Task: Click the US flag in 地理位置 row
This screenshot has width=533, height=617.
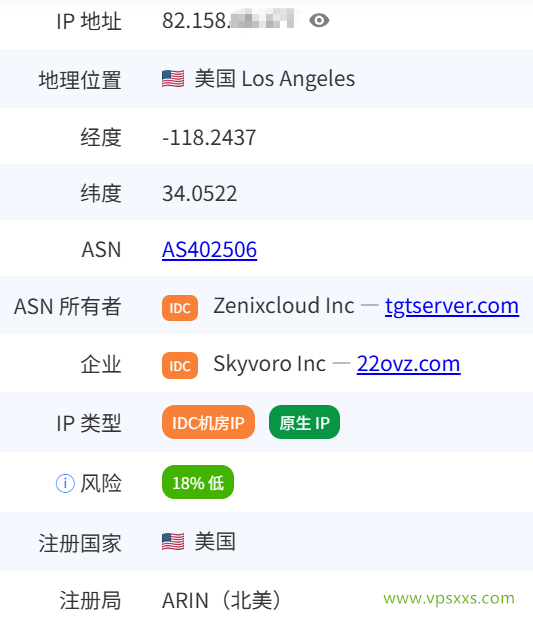Action: [173, 79]
